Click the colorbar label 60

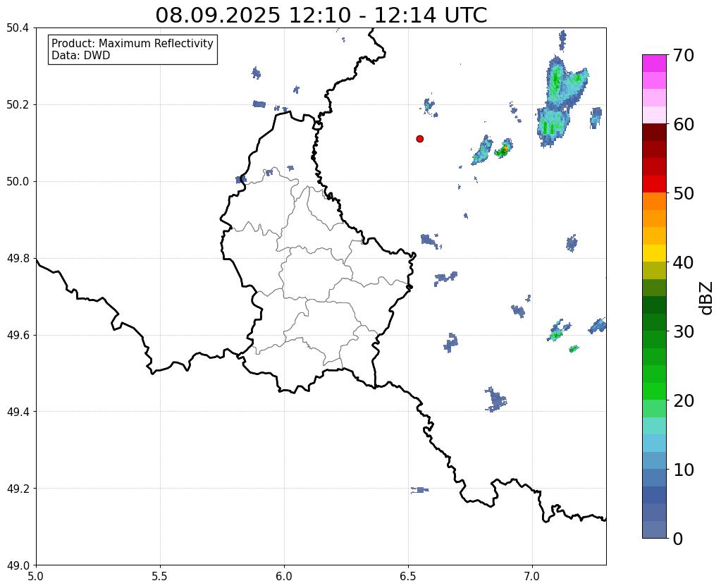coord(684,124)
